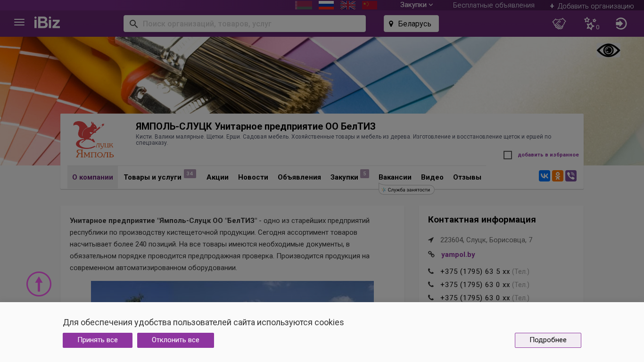Viewport: 644px width, 362px height.
Task: Click the 'Контактная информация' heading
Action: (482, 220)
